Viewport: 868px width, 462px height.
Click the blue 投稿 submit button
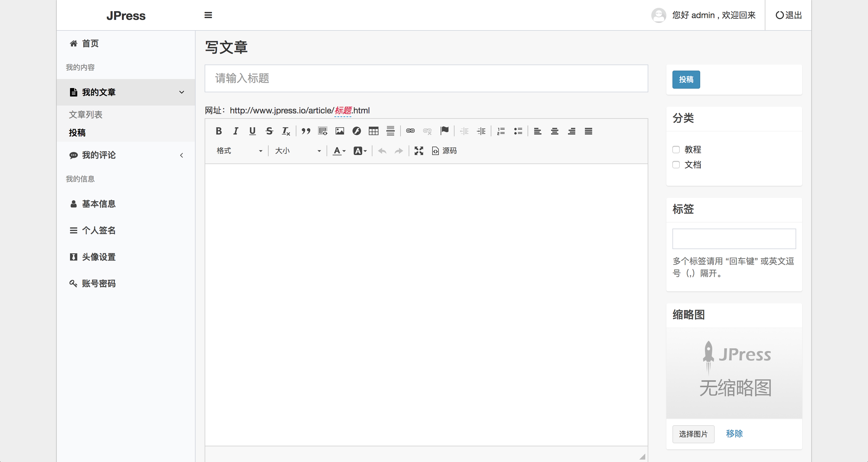(686, 80)
